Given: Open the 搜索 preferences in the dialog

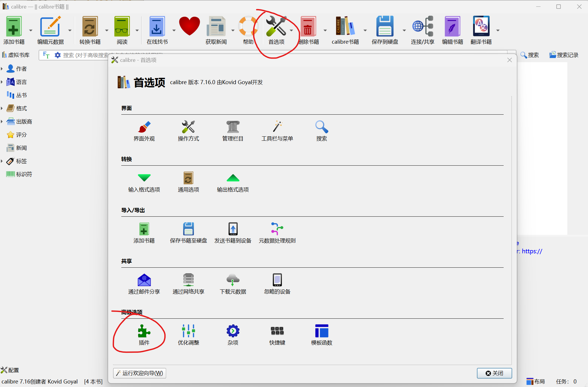Looking at the screenshot, I should tap(322, 131).
